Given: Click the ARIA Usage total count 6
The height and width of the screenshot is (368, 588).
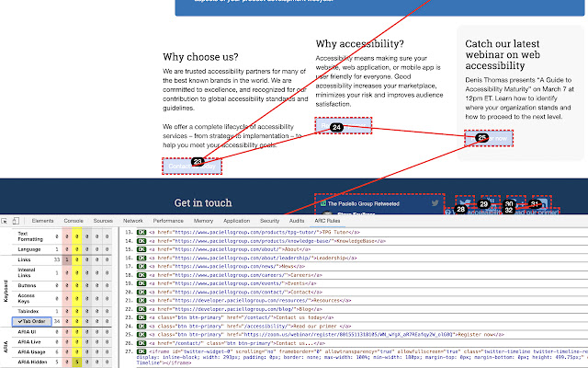Looking at the screenshot, I should (57, 352).
